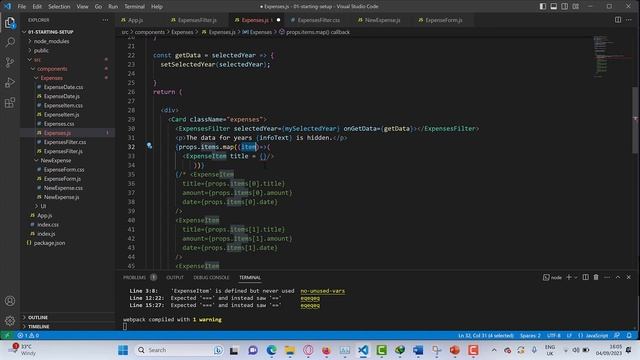The image size is (640, 360).
Task: Click errors and warnings count in status bar
Action: pyautogui.click(x=28, y=336)
